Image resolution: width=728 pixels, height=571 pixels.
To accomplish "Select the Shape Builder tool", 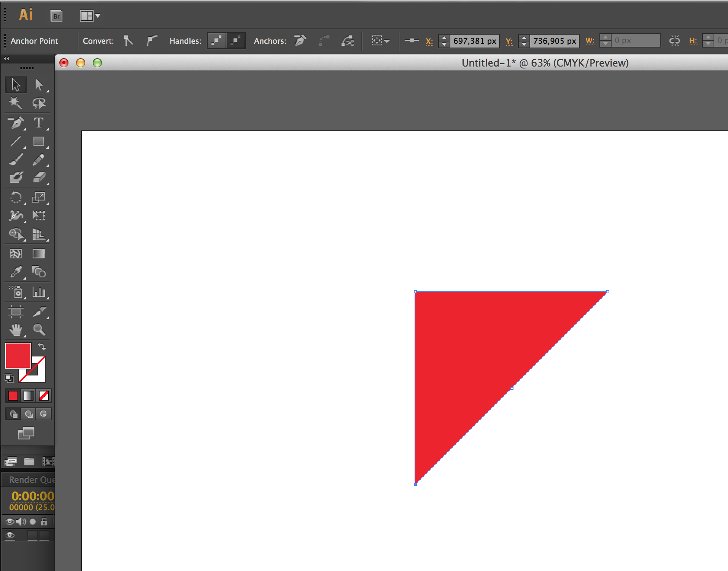I will (16, 234).
